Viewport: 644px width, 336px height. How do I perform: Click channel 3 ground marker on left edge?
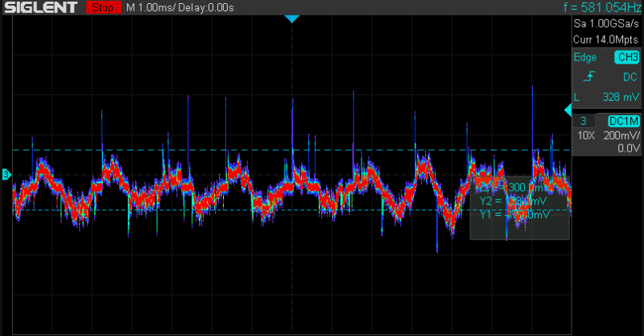click(6, 174)
